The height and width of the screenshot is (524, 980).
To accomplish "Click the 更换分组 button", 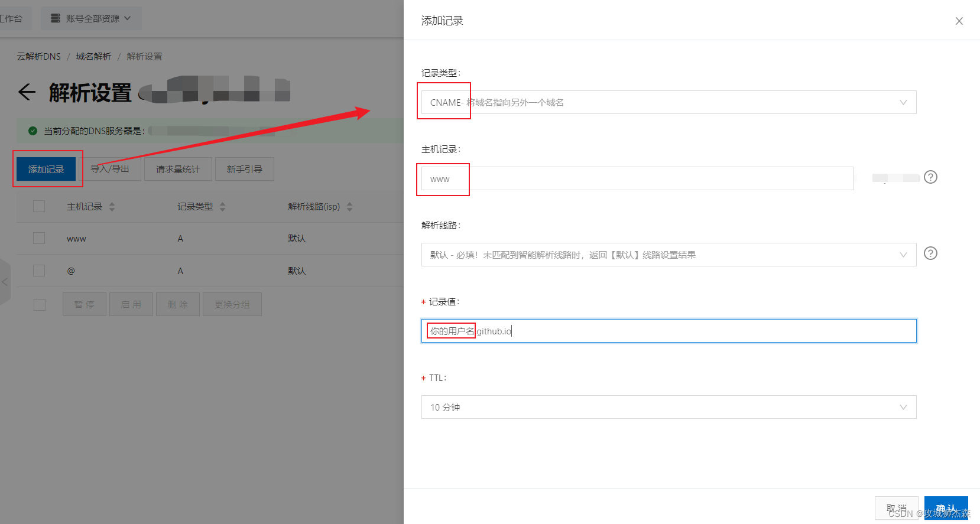I will [x=232, y=304].
